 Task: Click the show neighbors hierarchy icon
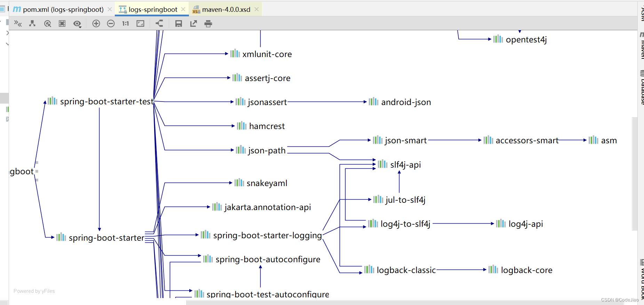click(32, 23)
